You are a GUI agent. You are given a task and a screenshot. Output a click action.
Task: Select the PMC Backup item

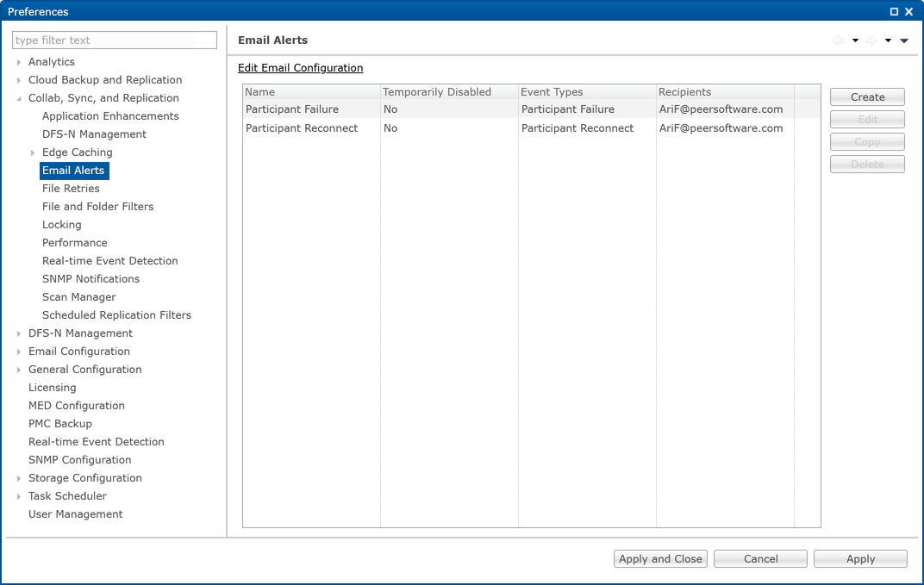pos(60,424)
